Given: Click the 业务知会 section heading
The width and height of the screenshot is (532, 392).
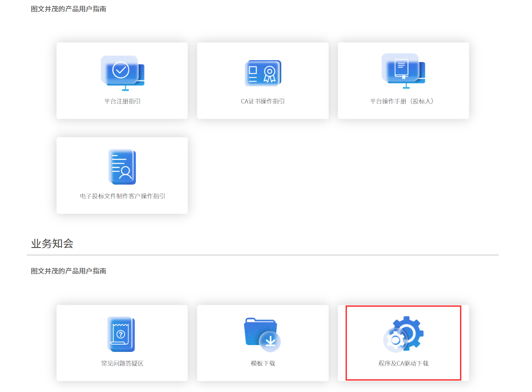Looking at the screenshot, I should [52, 243].
